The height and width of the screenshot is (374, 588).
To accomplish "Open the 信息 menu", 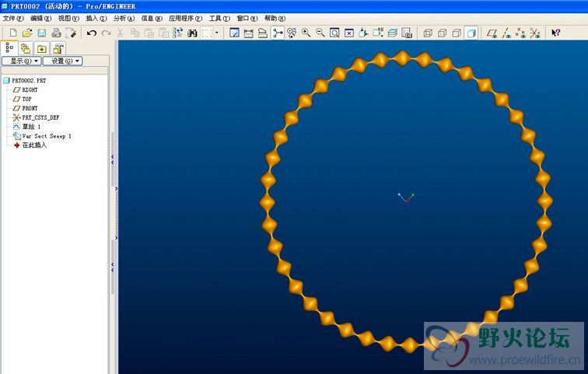I will coord(152,19).
